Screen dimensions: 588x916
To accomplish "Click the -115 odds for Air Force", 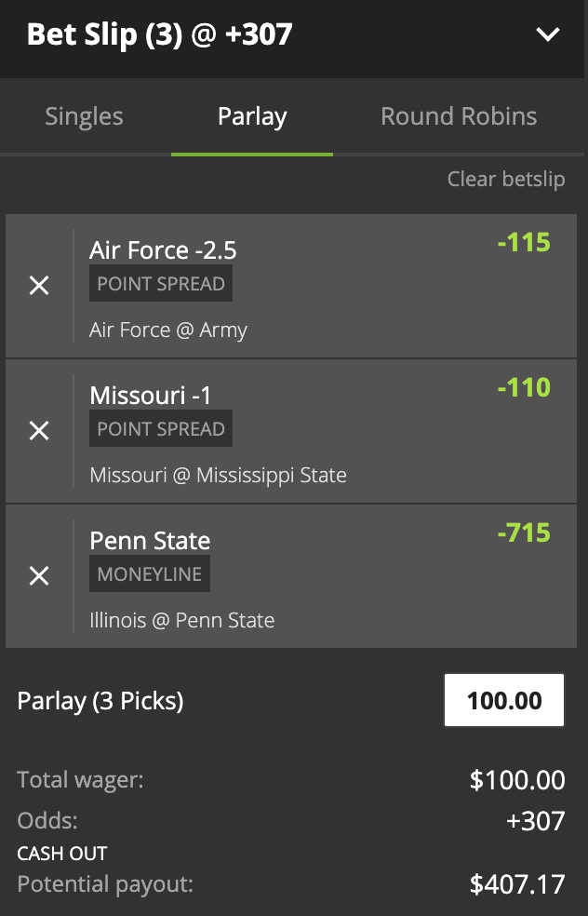I will pyautogui.click(x=524, y=243).
